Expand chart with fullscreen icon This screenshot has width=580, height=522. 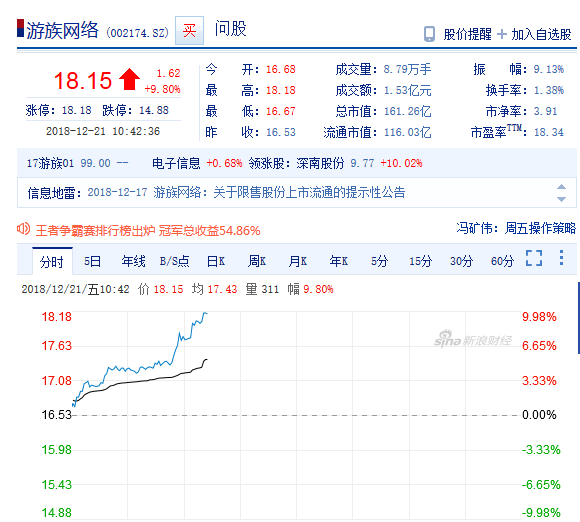pos(534,258)
